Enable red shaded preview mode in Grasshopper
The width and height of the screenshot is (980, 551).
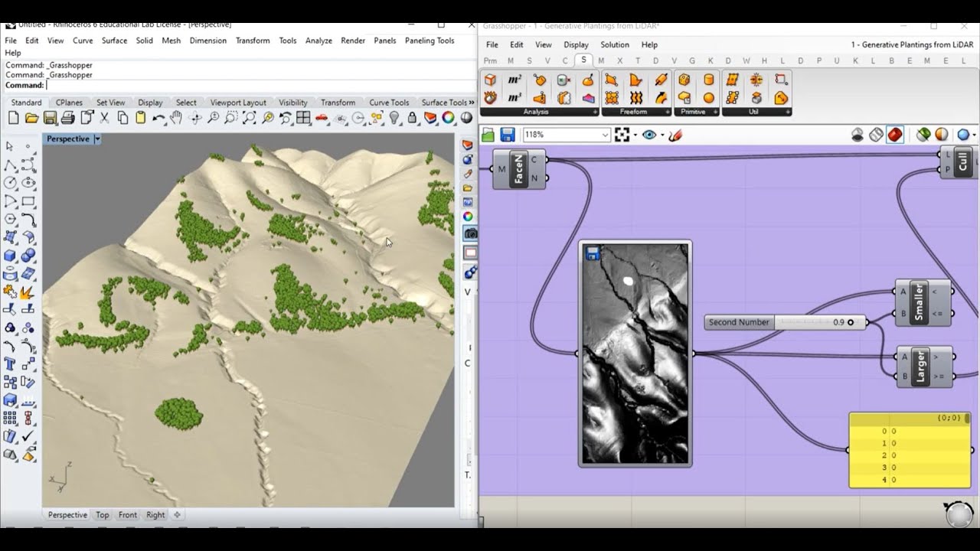(x=895, y=135)
